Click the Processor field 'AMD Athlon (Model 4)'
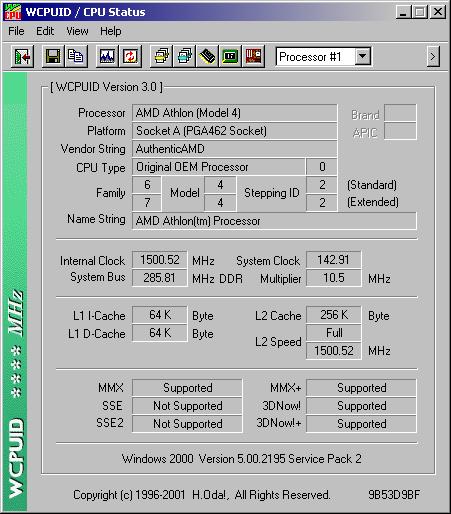 [x=235, y=113]
